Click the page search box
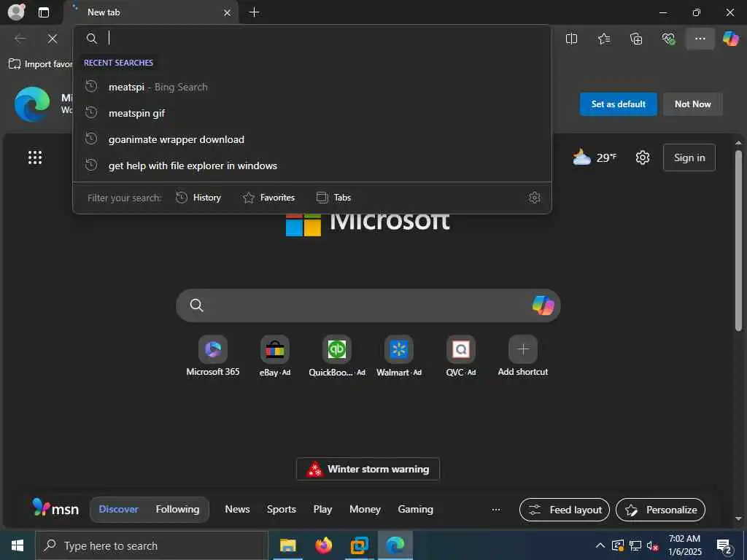Screen dimensions: 747x560 click(x=368, y=306)
